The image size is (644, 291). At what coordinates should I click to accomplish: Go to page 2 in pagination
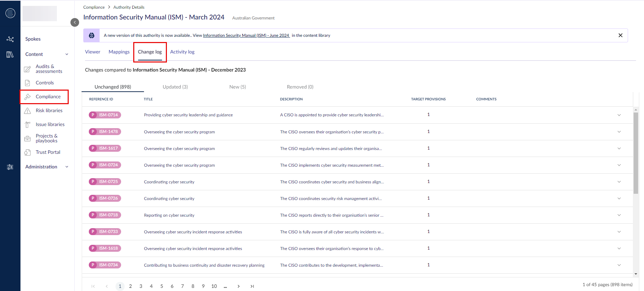(x=130, y=286)
